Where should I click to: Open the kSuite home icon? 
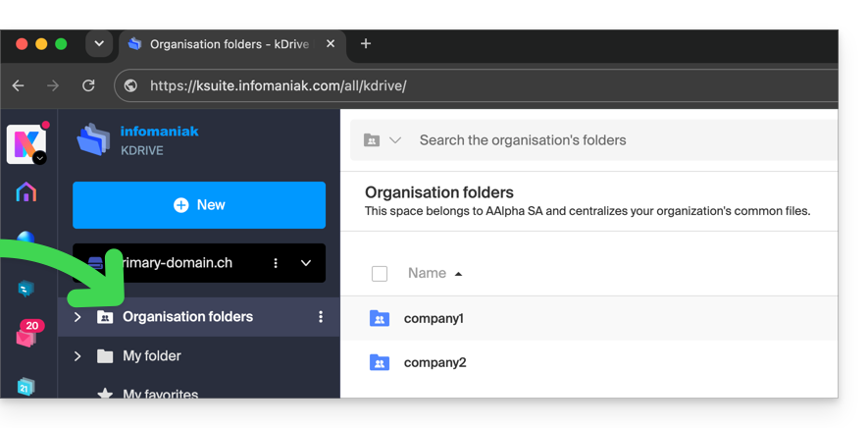(26, 191)
